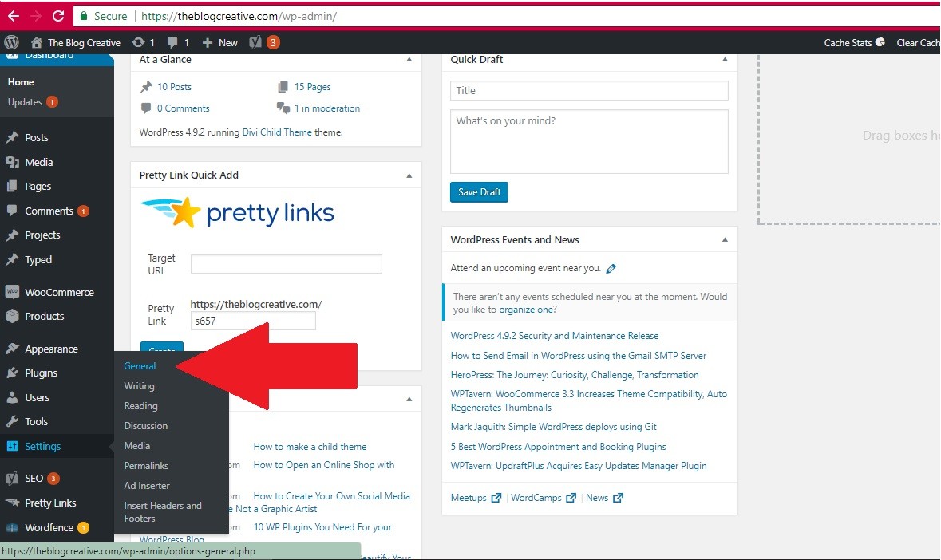Image resolution: width=941 pixels, height=560 pixels.
Task: Click the Products box icon in sidebar
Action: click(x=12, y=316)
